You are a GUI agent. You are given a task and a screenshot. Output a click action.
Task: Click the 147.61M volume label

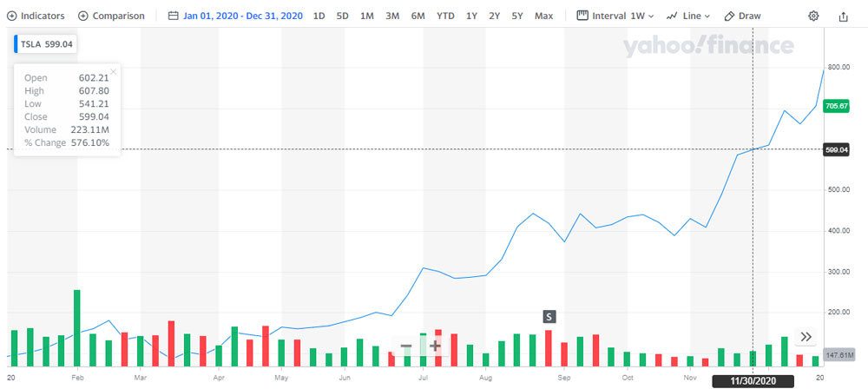pos(839,354)
